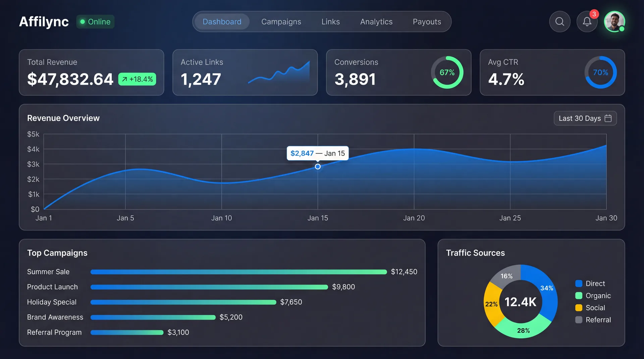Viewport: 644px width, 359px height.
Task: Open search with the magnifier icon
Action: (559, 22)
